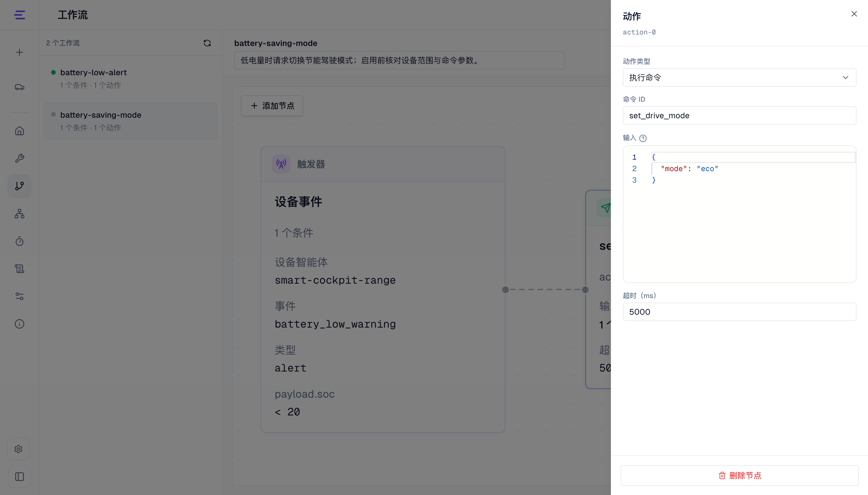Click the workflow description text field

click(x=399, y=61)
